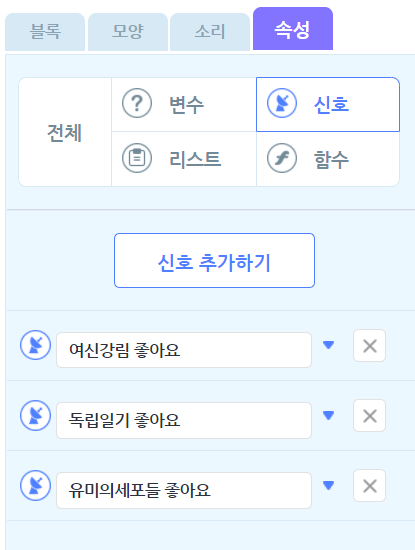This screenshot has width=415, height=550.
Task: Delete the 유미의세포들 좋아요 signal
Action: [x=369, y=486]
